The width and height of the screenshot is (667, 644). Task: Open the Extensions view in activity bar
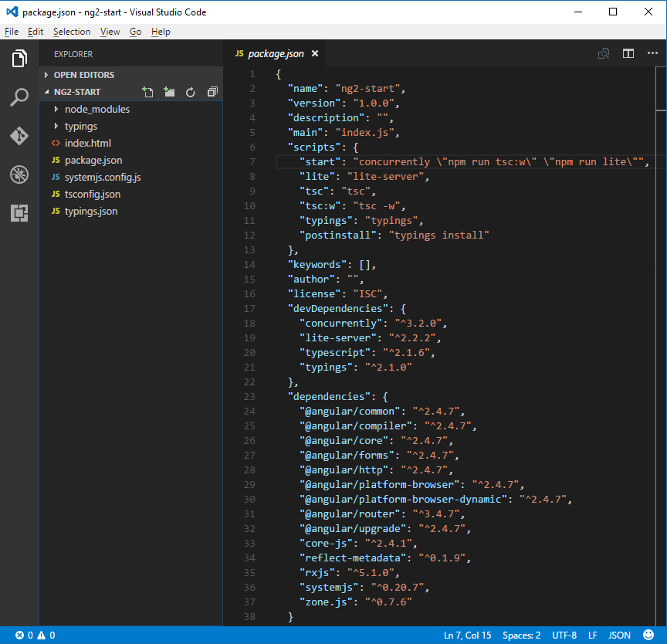19,213
